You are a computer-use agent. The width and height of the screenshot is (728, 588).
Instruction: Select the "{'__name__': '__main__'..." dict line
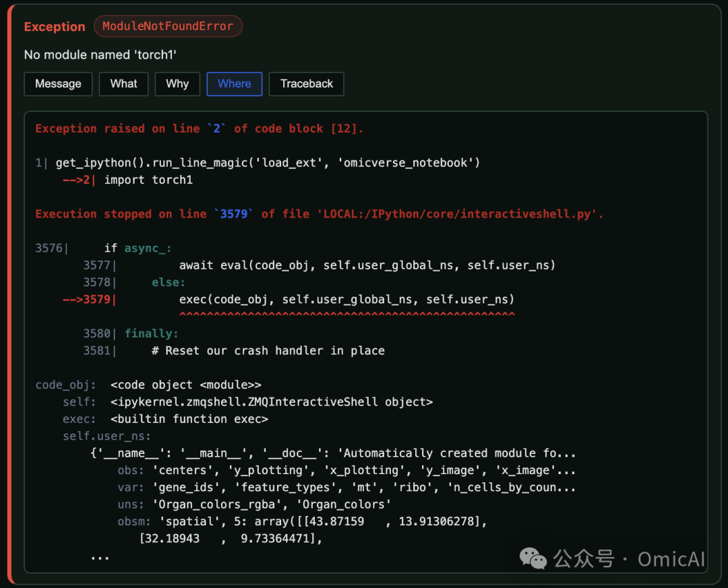tap(333, 453)
